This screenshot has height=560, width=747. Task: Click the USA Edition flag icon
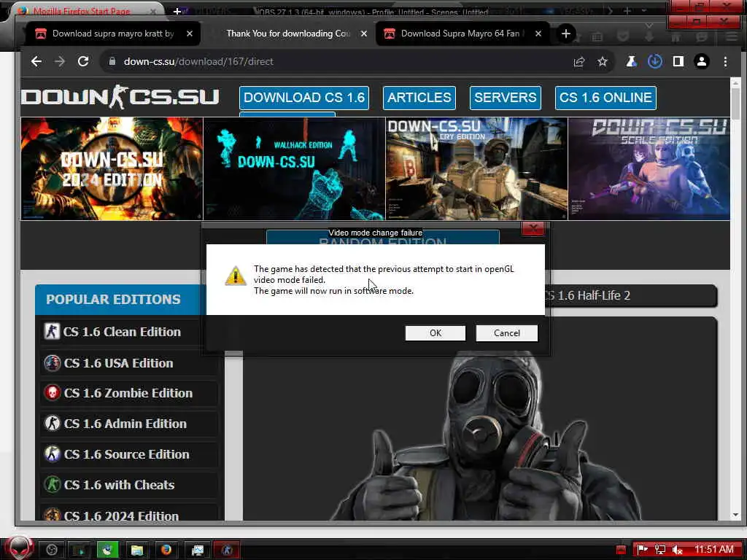52,362
